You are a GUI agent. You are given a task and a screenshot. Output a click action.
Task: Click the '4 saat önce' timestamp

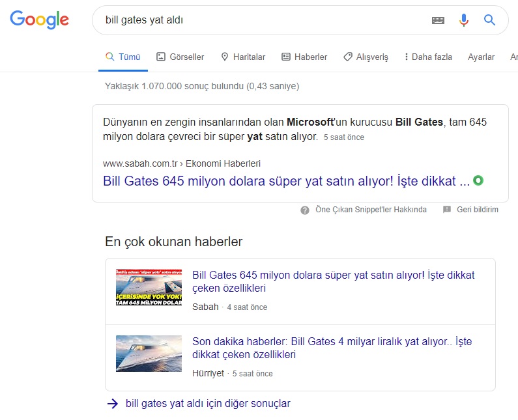tap(247, 307)
